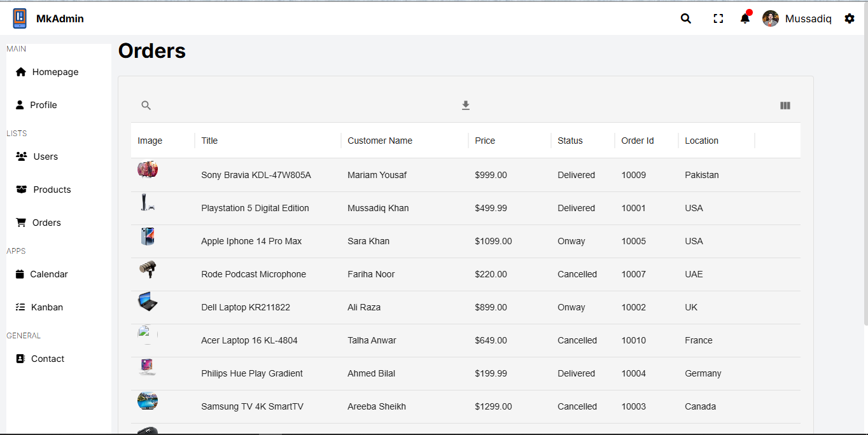The width and height of the screenshot is (868, 435).
Task: Open Homepage in sidebar
Action: [x=55, y=72]
